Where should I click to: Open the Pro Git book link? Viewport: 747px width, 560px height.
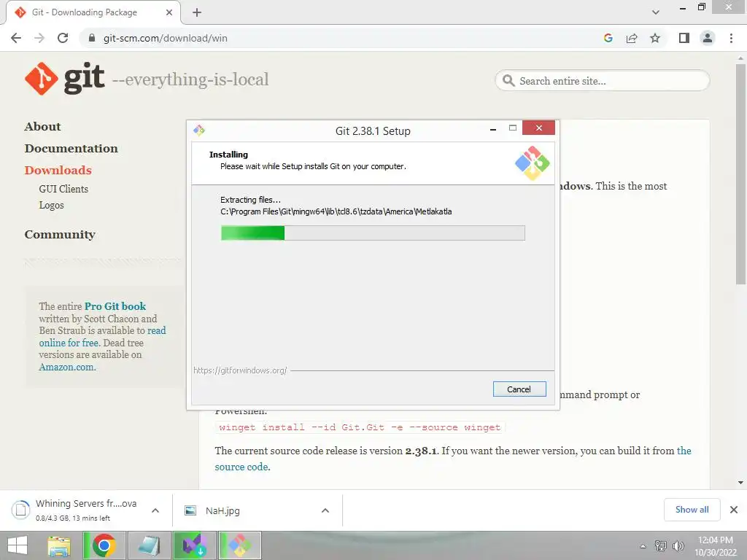115,306
